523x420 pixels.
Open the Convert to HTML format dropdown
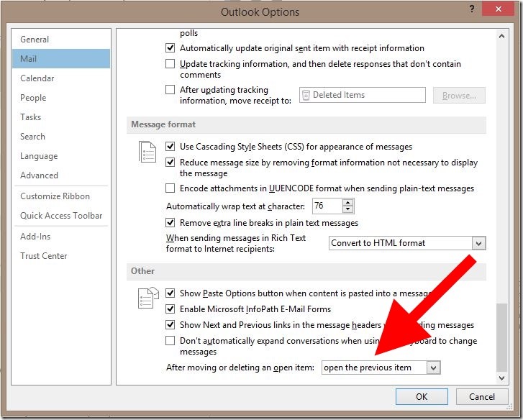click(x=478, y=243)
